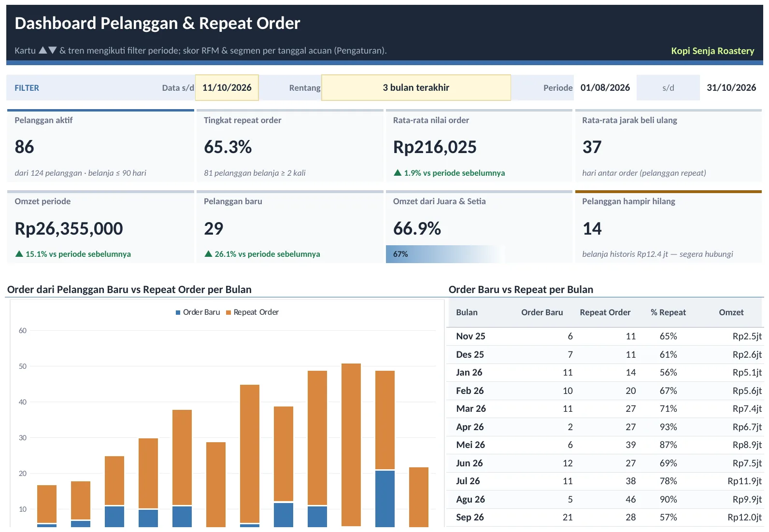769x532 pixels.
Task: Select the Omzet dari Juara & Setia value 66.9%
Action: [417, 228]
